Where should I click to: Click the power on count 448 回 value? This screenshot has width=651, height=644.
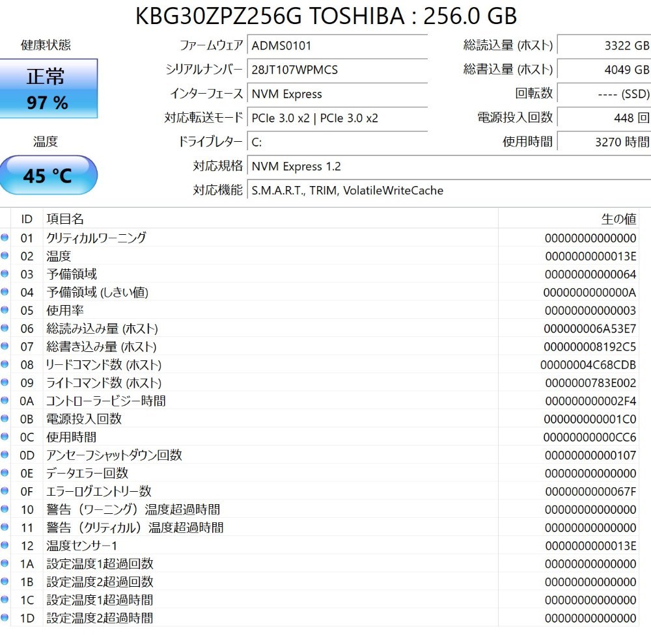point(604,118)
